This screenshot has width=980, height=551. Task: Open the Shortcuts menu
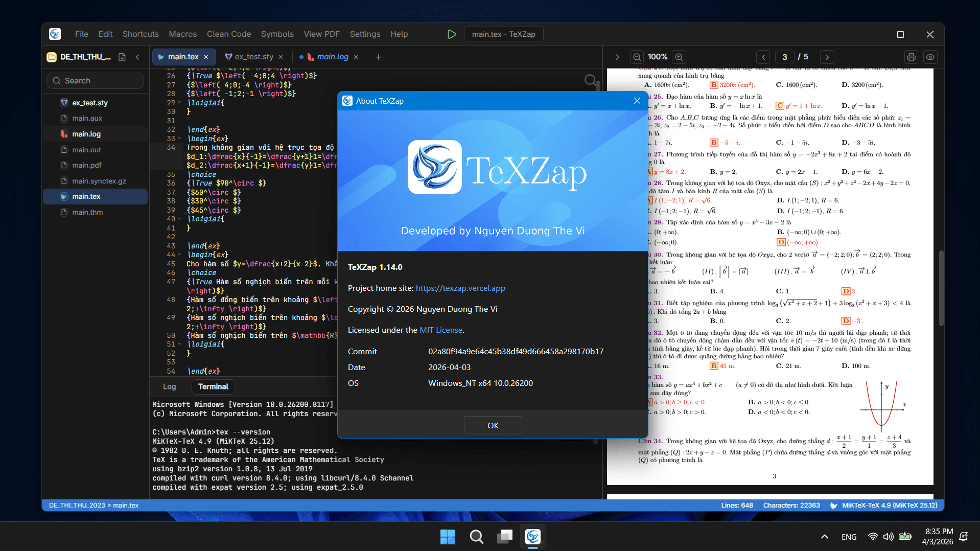141,34
